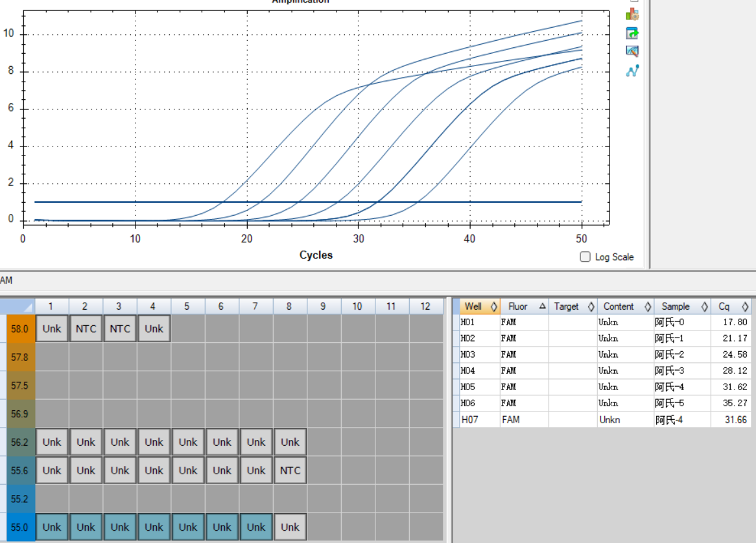The height and width of the screenshot is (543, 756).
Task: Select the H03 well cell in table
Action: 480,354
